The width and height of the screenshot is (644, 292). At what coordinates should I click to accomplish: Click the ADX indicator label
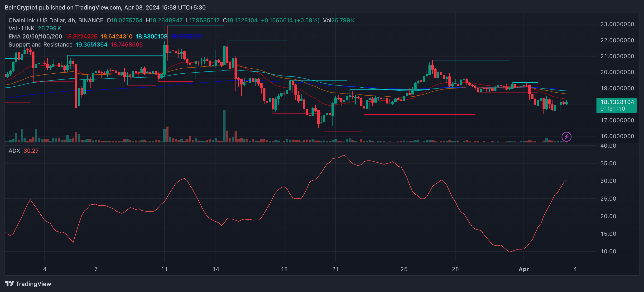click(14, 151)
